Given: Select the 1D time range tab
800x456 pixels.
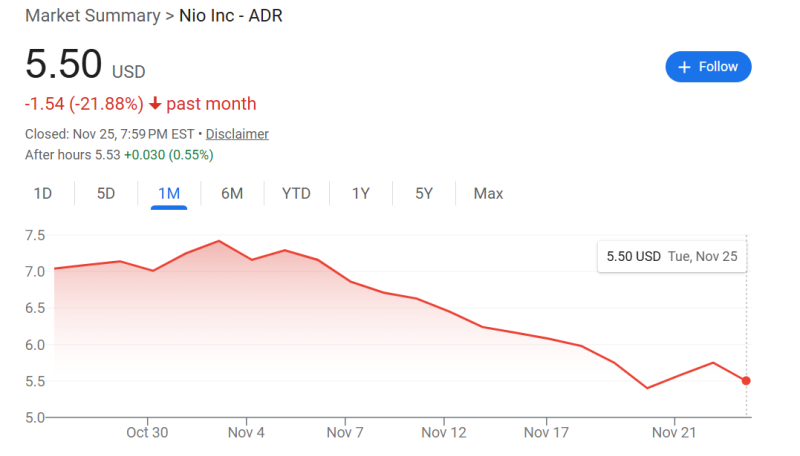Looking at the screenshot, I should pyautogui.click(x=43, y=193).
